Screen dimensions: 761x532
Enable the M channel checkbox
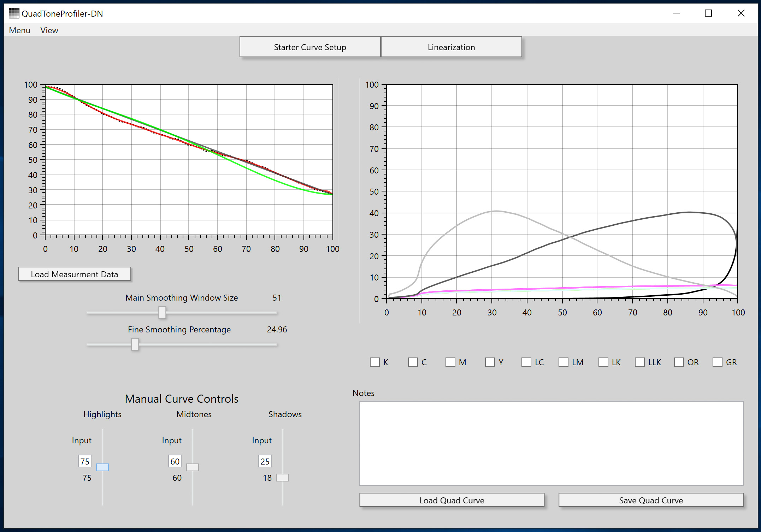[450, 362]
